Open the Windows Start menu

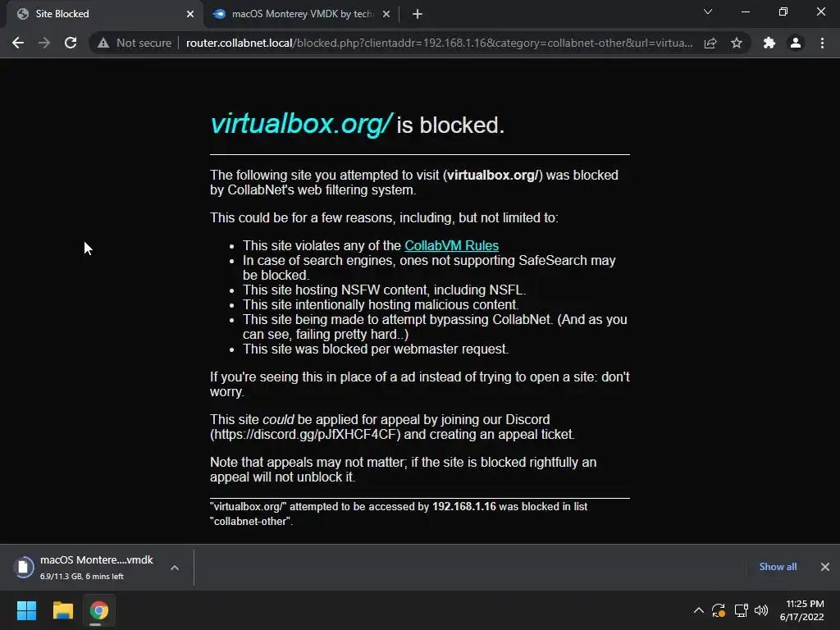pyautogui.click(x=26, y=610)
